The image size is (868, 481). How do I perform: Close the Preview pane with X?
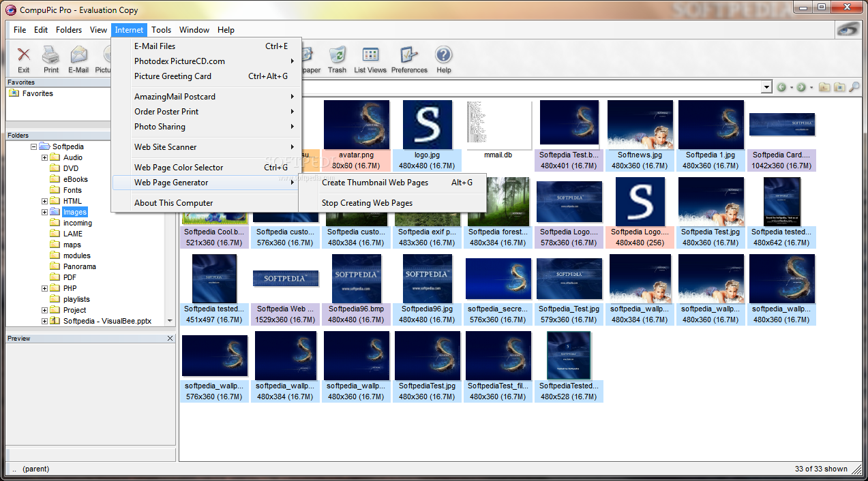point(170,339)
